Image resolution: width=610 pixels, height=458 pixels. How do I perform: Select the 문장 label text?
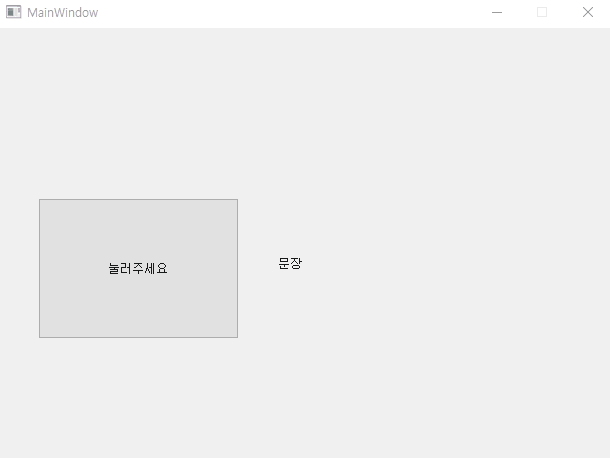tap(290, 263)
